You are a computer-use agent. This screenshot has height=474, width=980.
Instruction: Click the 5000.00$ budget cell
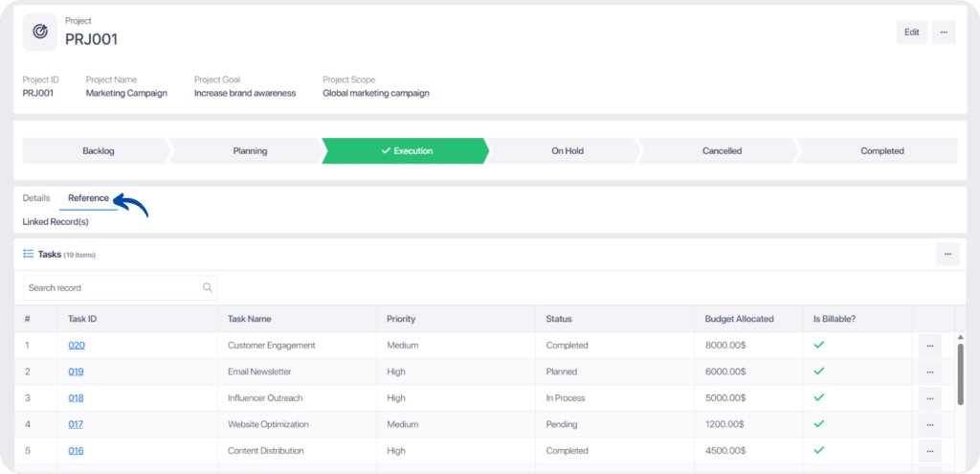click(725, 397)
